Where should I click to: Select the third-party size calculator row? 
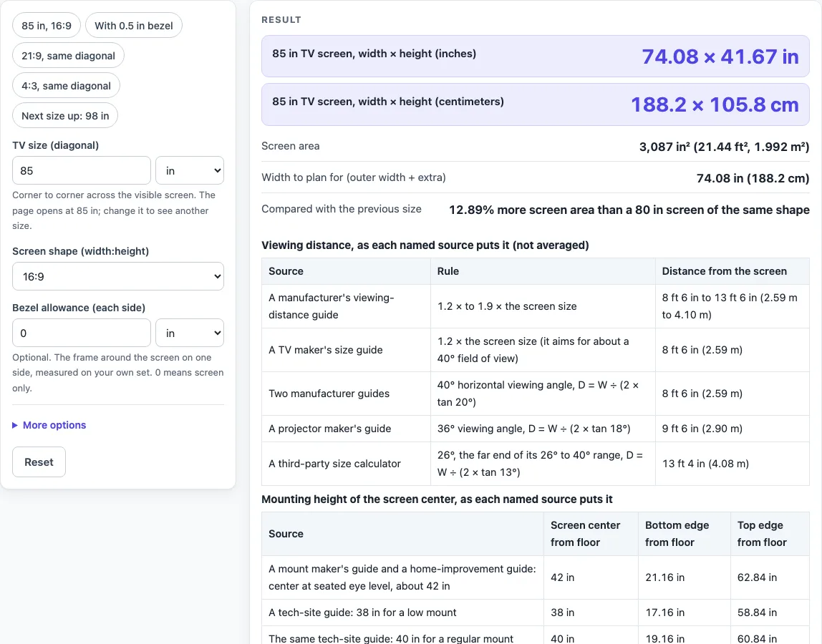click(536, 464)
